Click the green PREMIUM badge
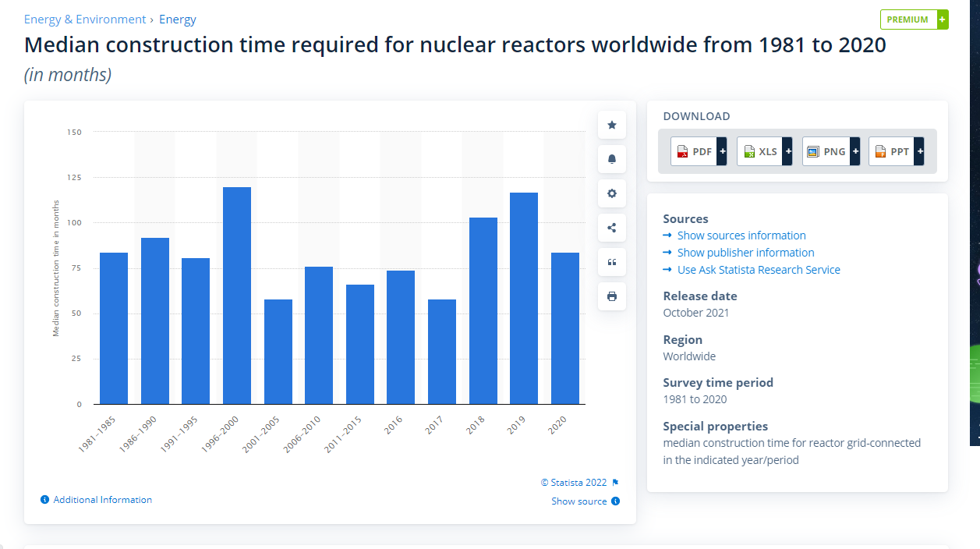The width and height of the screenshot is (980, 549). 913,19
